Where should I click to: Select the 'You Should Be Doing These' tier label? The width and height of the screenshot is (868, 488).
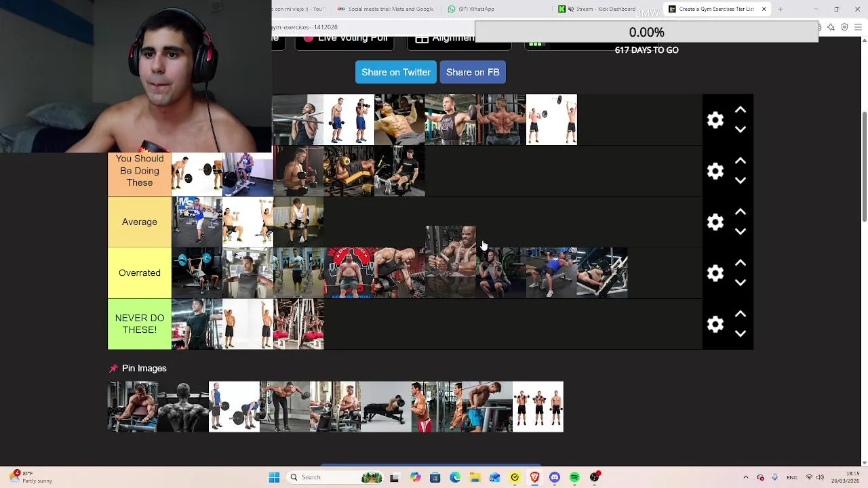[140, 171]
